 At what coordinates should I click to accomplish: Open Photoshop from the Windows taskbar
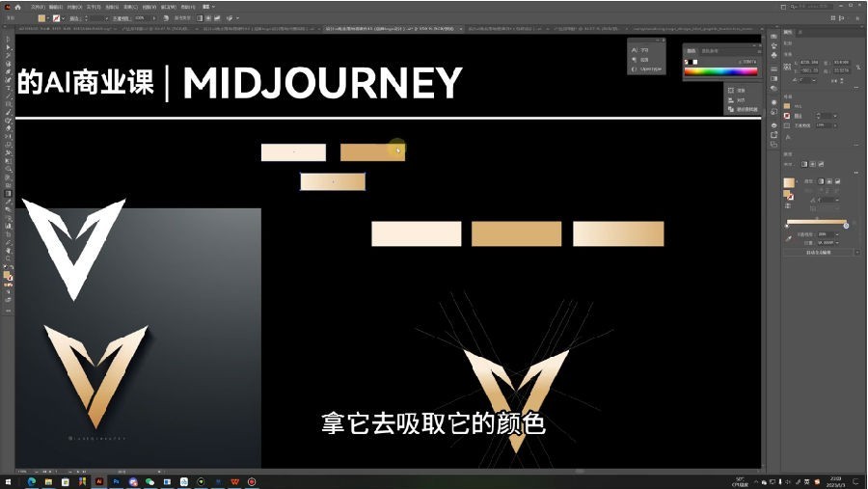[116, 482]
